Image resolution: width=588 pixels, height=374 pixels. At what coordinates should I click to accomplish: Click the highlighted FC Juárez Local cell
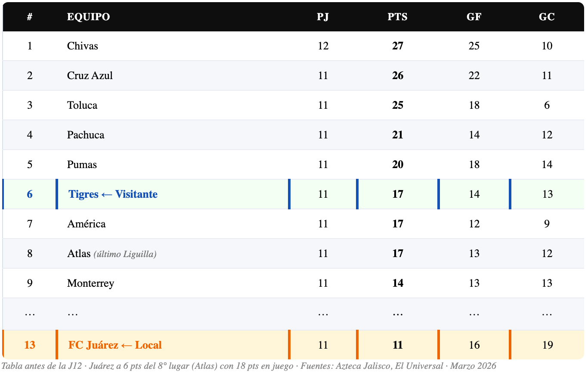coord(115,345)
